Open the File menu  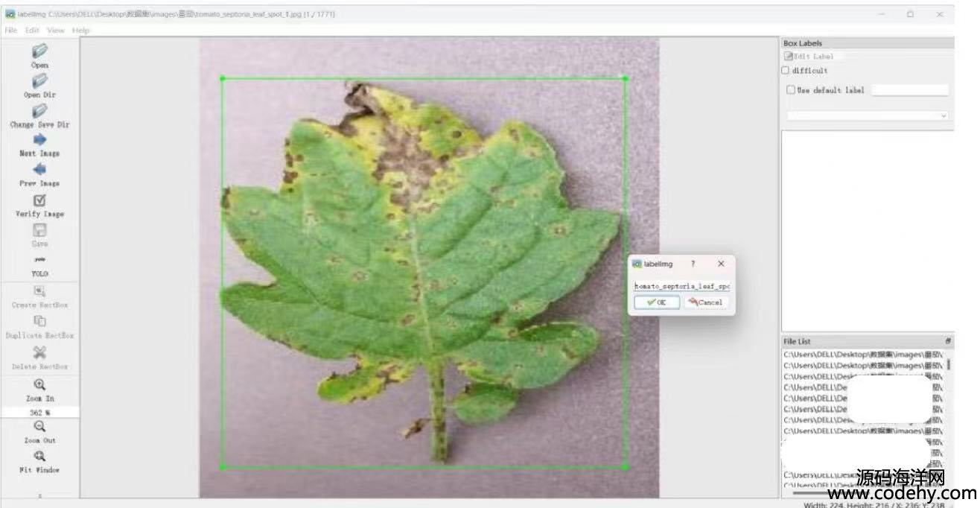click(10, 31)
